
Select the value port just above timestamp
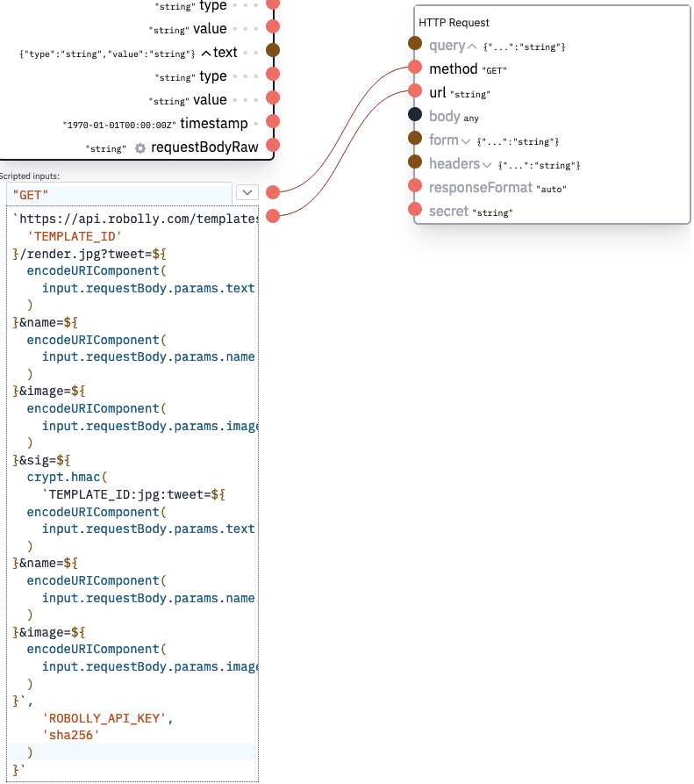273,97
